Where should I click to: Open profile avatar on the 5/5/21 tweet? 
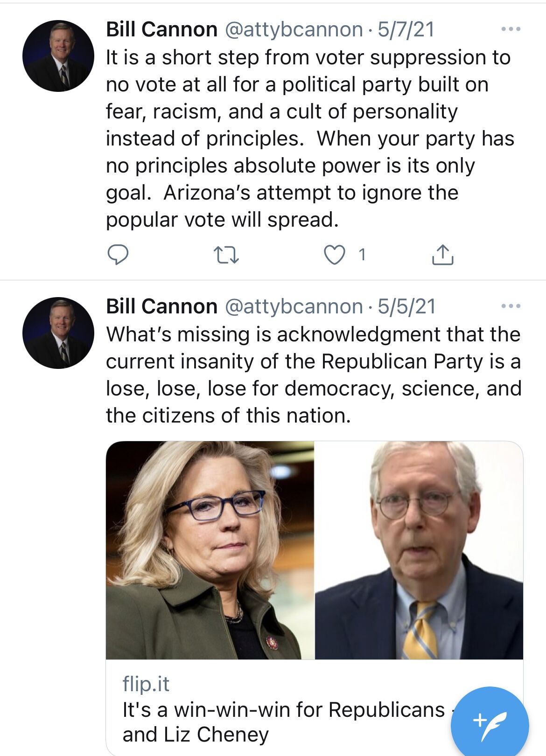(x=58, y=333)
